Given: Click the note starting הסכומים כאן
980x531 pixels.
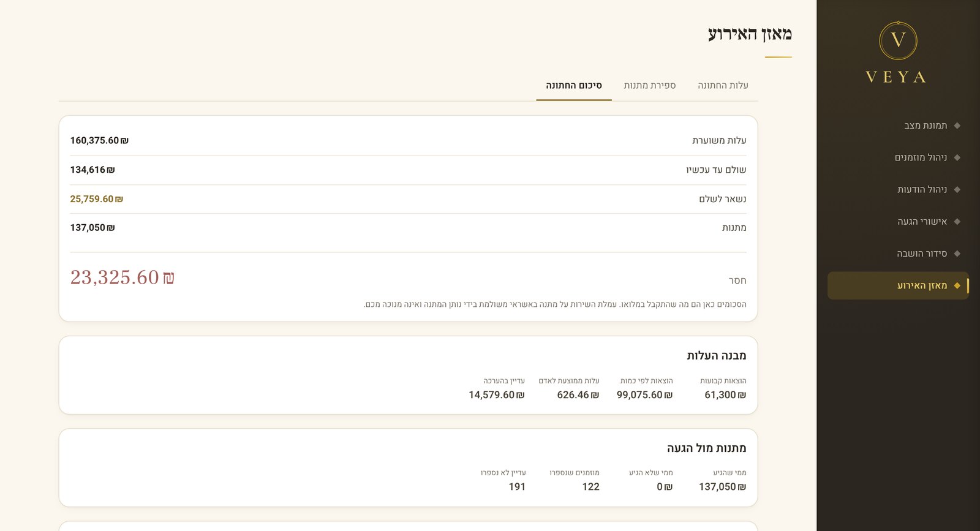Looking at the screenshot, I should pyautogui.click(x=555, y=304).
